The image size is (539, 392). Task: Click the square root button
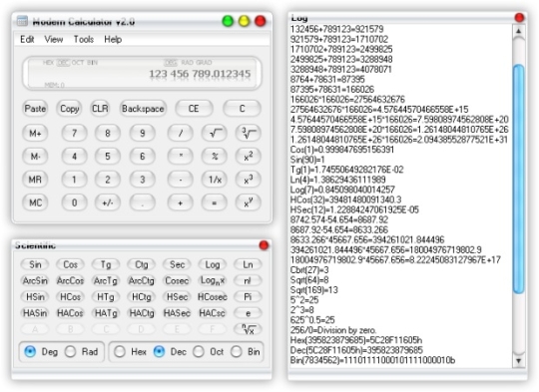click(215, 133)
